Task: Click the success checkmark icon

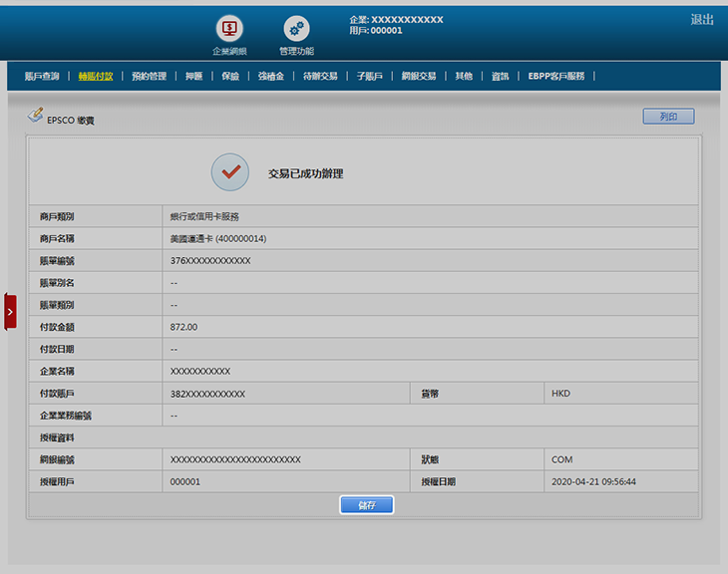Action: pos(230,172)
